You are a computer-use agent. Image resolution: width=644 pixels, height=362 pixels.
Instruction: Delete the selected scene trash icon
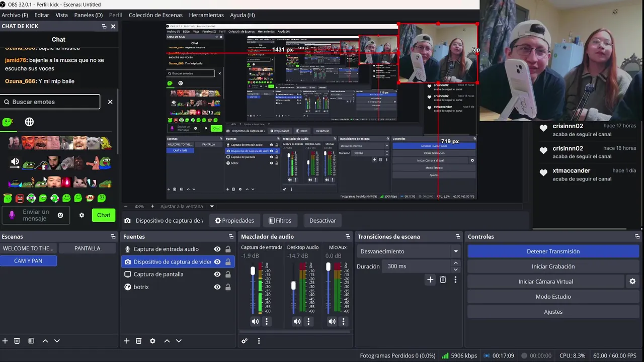[17, 341]
